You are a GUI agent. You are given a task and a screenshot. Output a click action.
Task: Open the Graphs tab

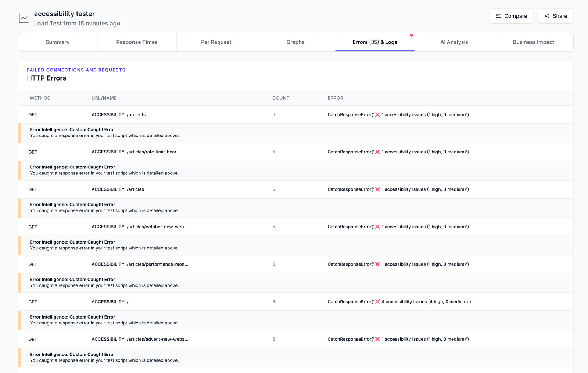(295, 42)
